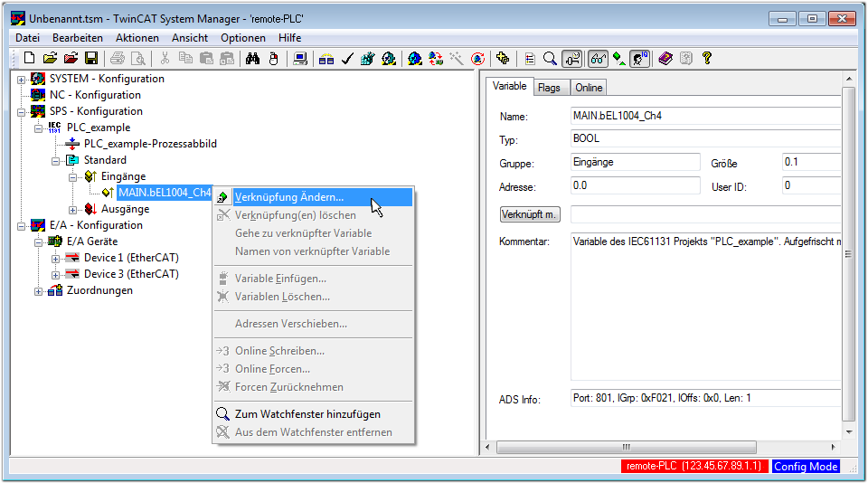Click the Save floppy disk icon
Screen dimensions: 868x483
coord(91,59)
